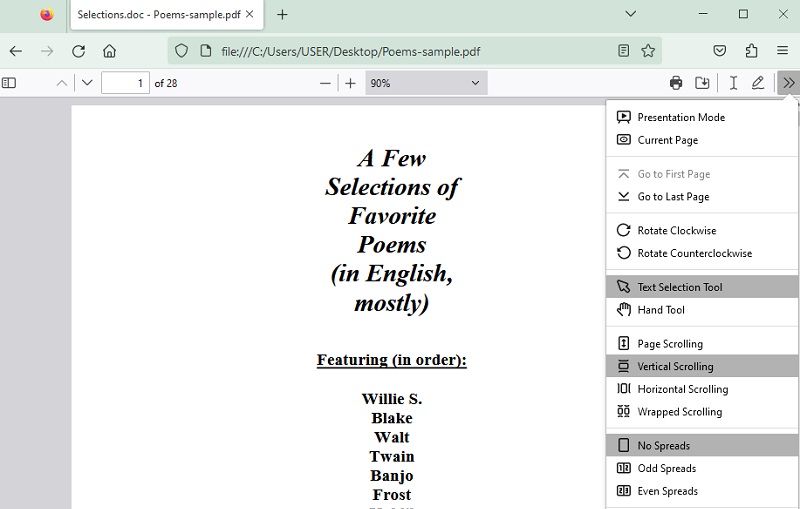Start Presentation Mode
The width and height of the screenshot is (800, 509).
coord(702,117)
